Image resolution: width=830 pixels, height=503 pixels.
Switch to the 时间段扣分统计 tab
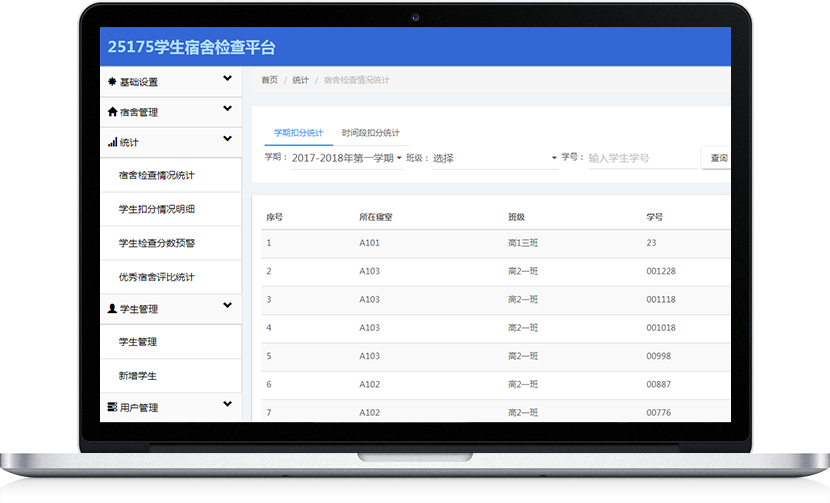[370, 132]
